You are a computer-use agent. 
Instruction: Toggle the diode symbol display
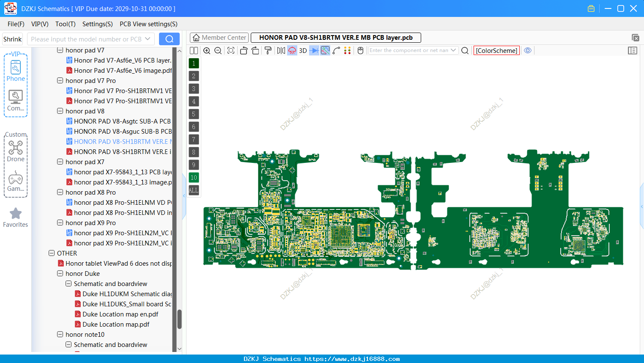click(314, 50)
